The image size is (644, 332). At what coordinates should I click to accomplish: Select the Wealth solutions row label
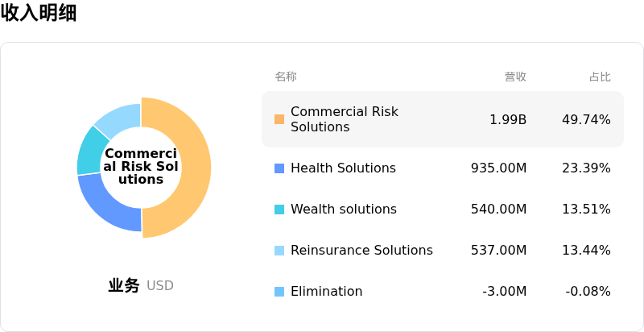[343, 210]
